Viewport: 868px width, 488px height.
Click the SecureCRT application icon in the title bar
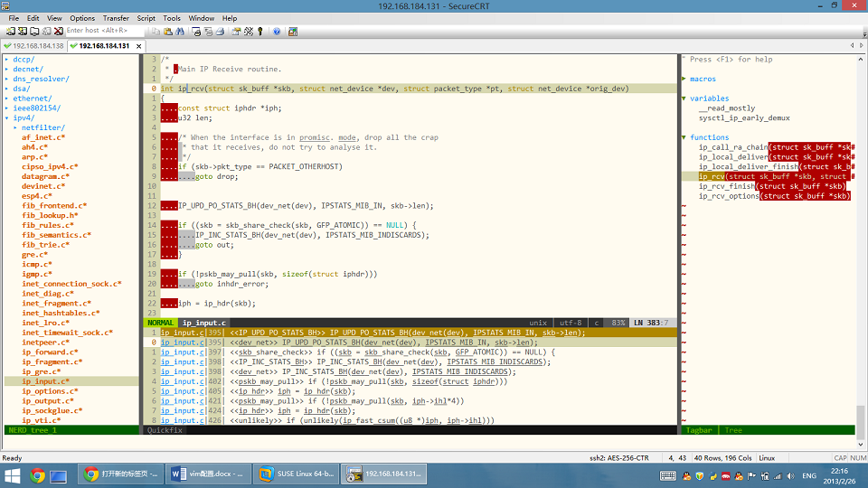pos(5,6)
